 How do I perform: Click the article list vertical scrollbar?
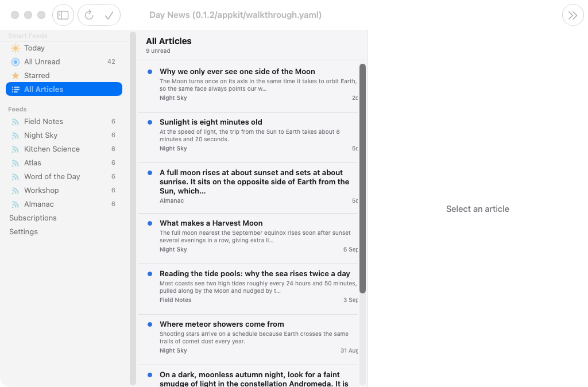363,179
